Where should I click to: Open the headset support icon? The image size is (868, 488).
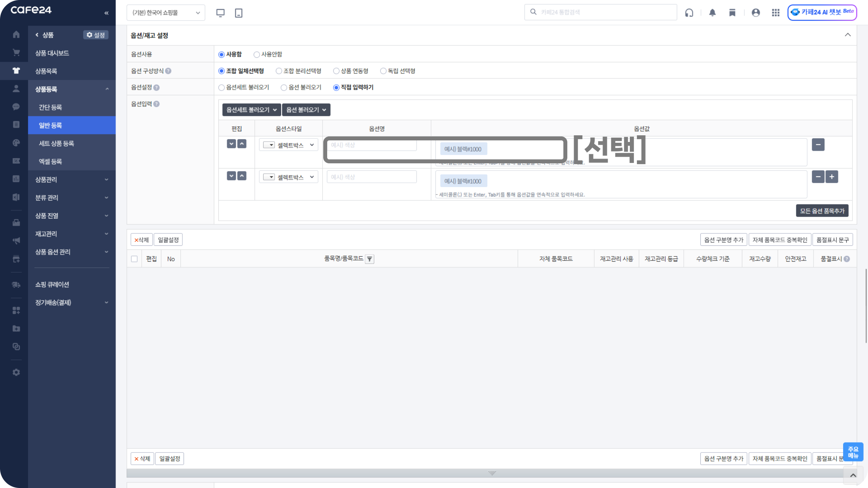point(689,13)
